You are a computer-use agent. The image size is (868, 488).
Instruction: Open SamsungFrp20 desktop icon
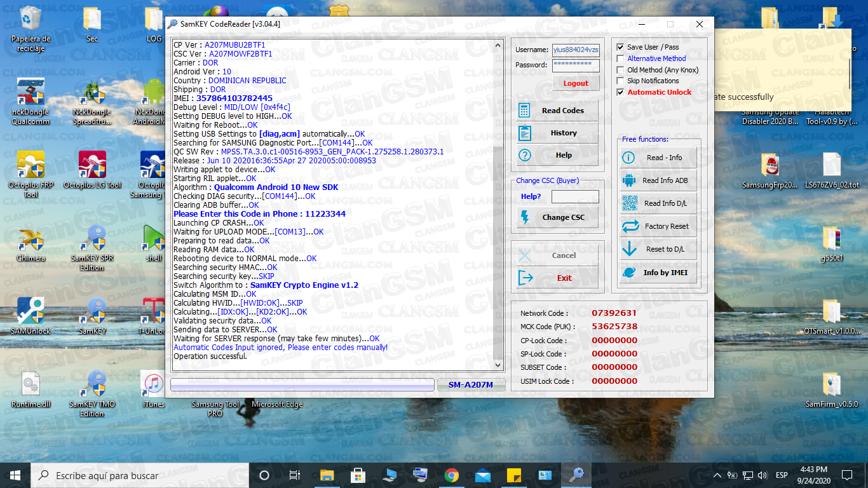[770, 171]
